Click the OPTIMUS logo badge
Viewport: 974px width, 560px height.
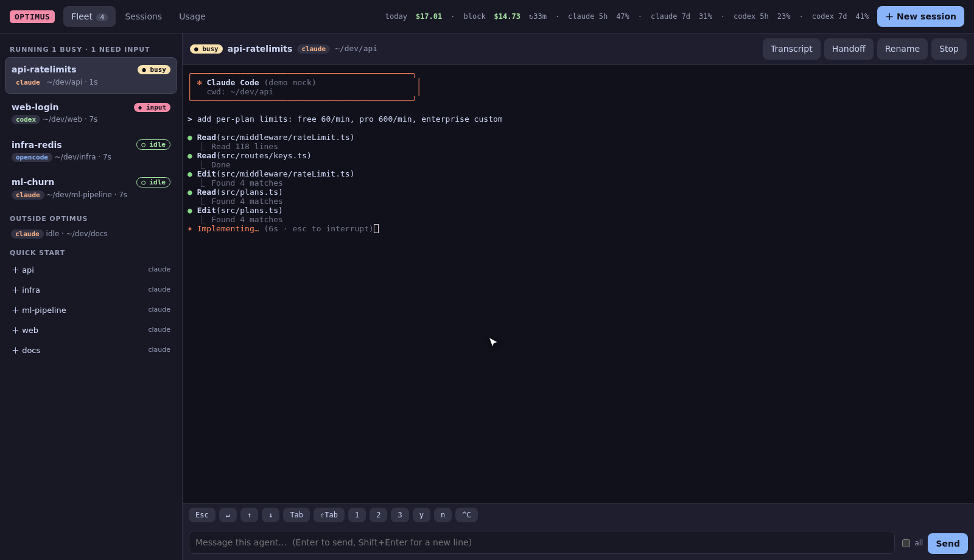(32, 16)
